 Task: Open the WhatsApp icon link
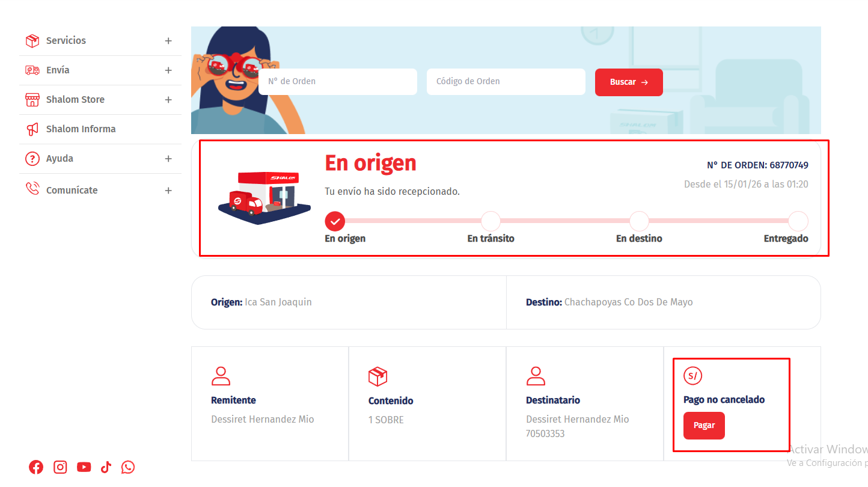pyautogui.click(x=128, y=467)
